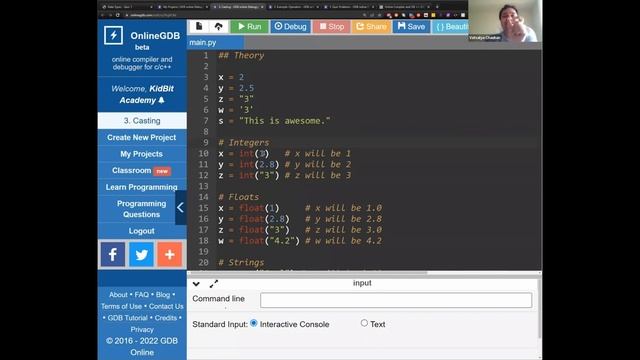This screenshot has width=640, height=360.
Task: Select the 3. Casting project entry
Action: point(142,121)
